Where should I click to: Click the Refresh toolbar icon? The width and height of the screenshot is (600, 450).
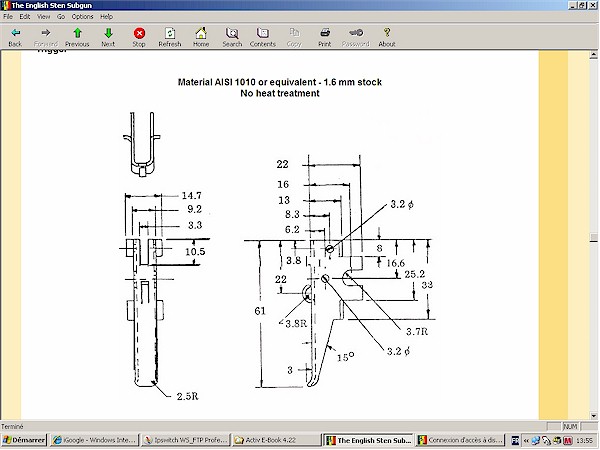[x=170, y=33]
